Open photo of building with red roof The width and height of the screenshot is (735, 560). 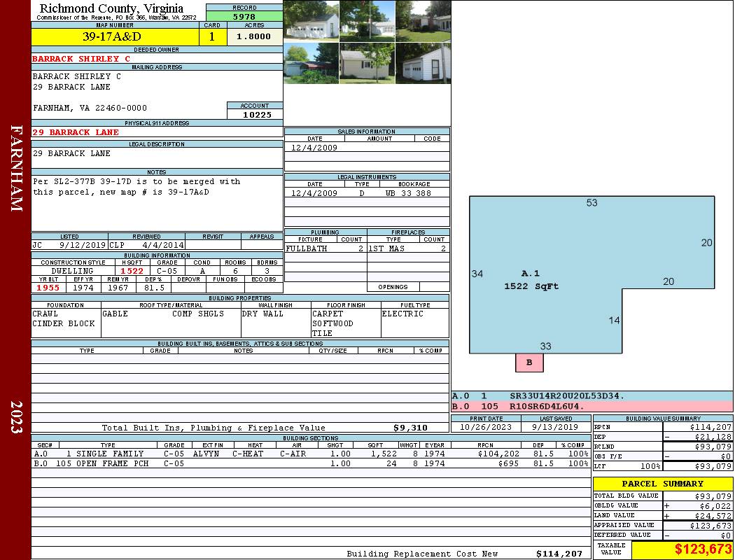click(311, 63)
